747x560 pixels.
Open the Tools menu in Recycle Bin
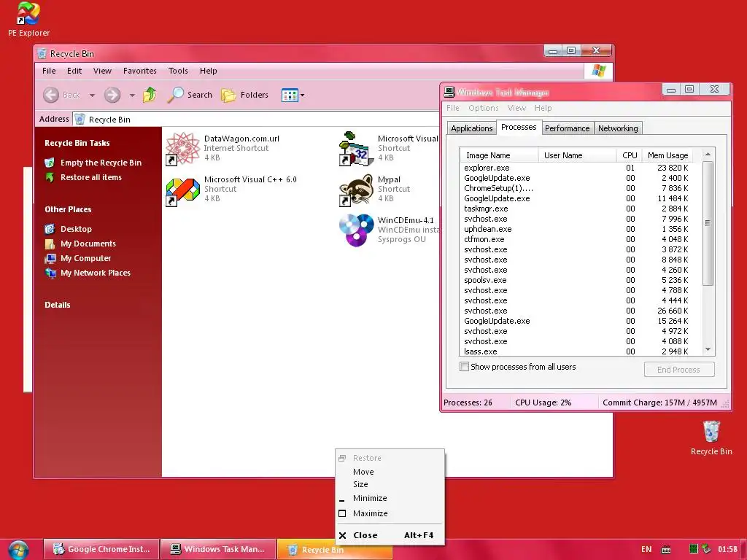click(x=178, y=71)
